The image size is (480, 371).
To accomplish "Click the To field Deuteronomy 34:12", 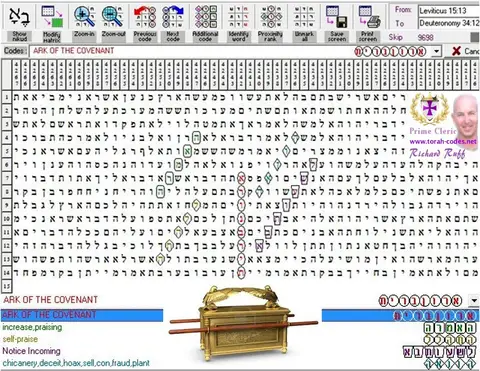I will (449, 23).
